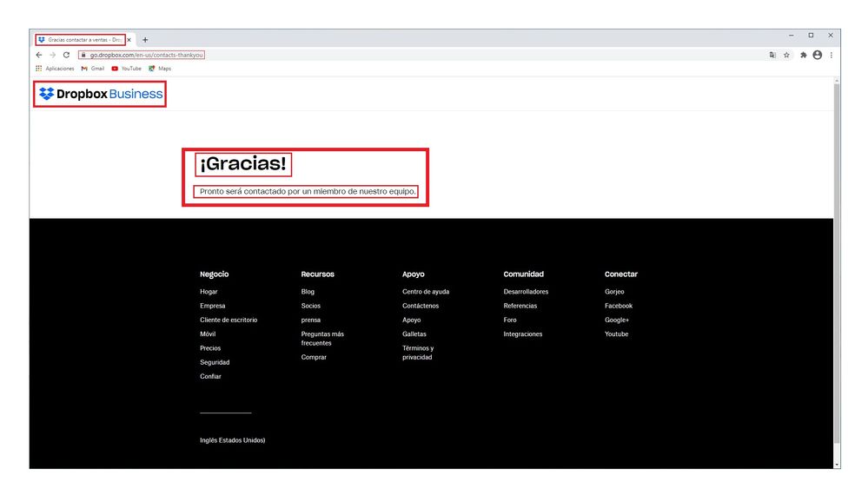The height and width of the screenshot is (502, 868).
Task: Bookmark this page via the star icon
Action: point(786,54)
